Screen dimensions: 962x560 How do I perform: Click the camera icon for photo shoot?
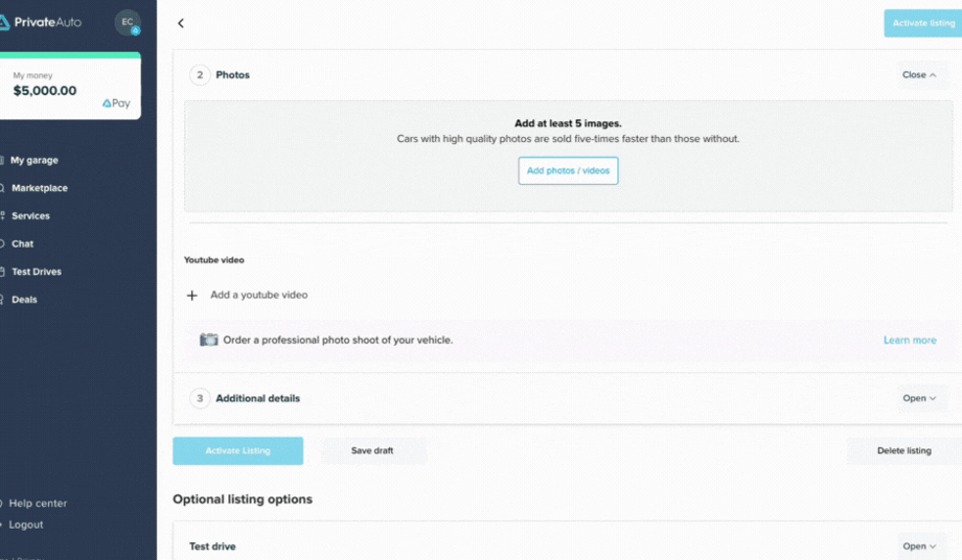[x=209, y=340]
